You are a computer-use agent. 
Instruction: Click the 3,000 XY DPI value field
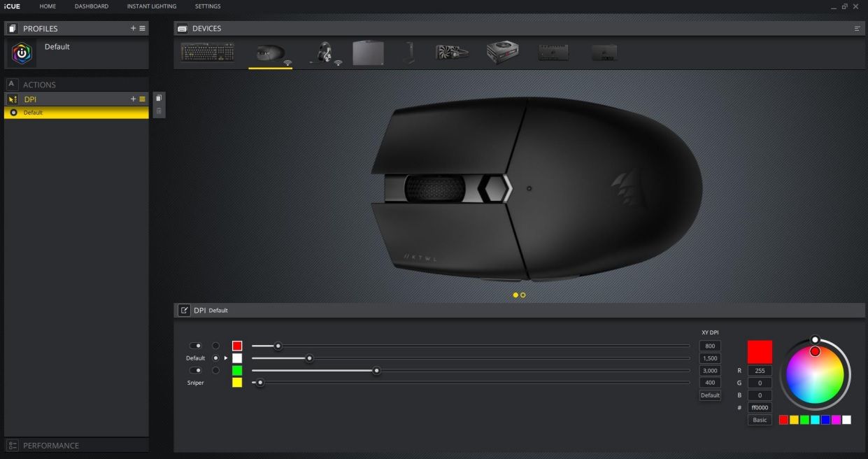(x=710, y=371)
